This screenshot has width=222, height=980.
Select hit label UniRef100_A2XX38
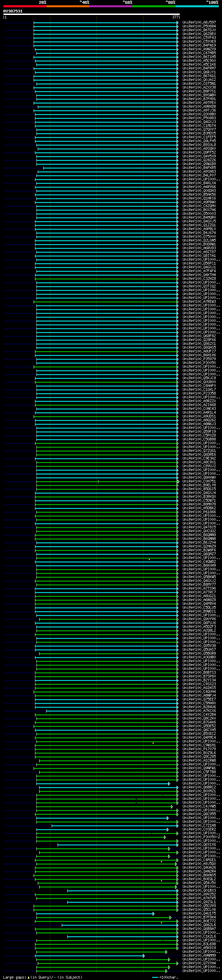coord(199,88)
